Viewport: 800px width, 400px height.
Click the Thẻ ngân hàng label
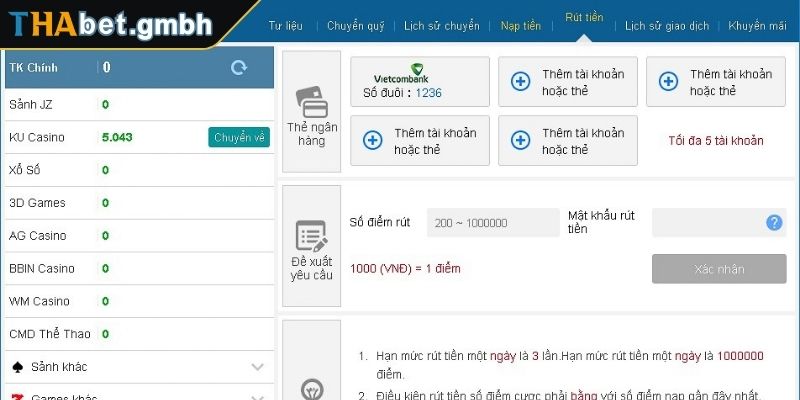pos(312,134)
